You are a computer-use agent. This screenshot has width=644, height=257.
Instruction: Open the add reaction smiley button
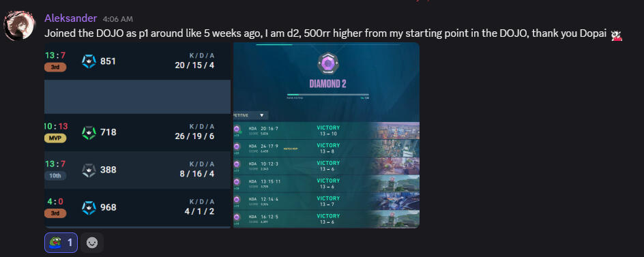point(92,243)
